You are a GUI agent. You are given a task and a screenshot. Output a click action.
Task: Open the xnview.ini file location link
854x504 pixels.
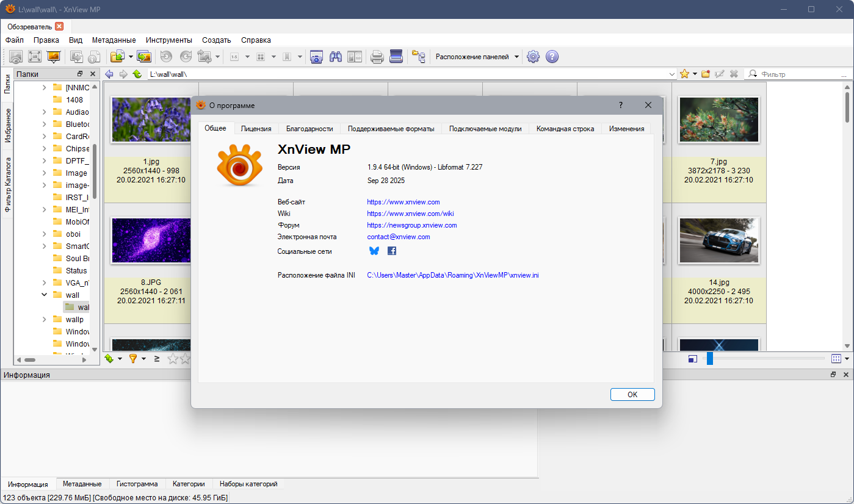point(453,275)
